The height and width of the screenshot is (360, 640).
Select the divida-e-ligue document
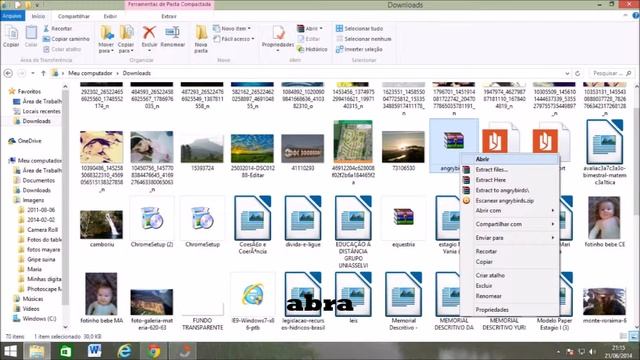pos(302,222)
